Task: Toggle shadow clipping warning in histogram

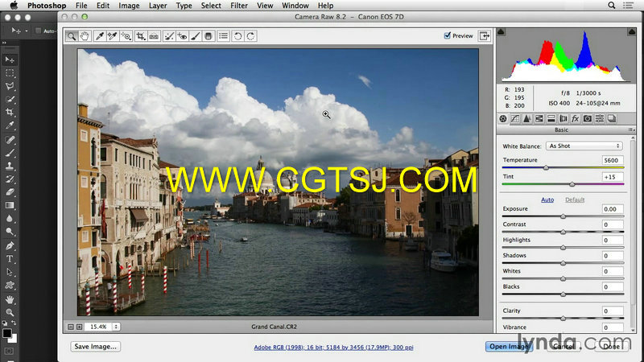Action: (x=501, y=32)
